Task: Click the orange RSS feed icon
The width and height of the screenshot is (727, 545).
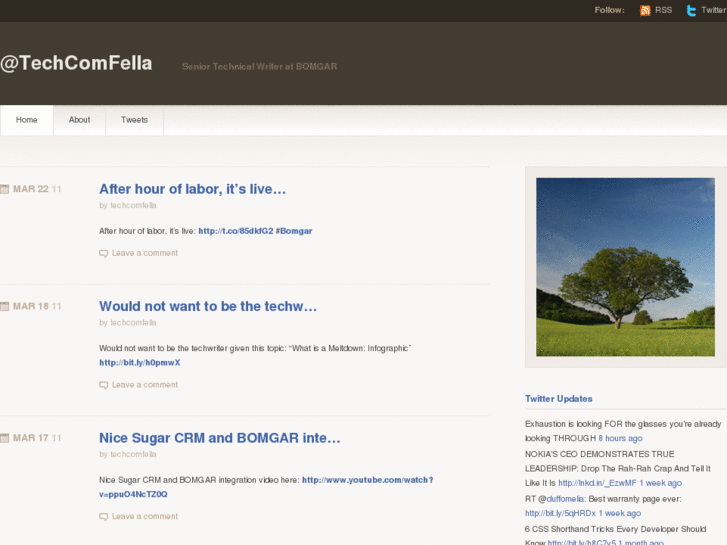Action: (645, 10)
